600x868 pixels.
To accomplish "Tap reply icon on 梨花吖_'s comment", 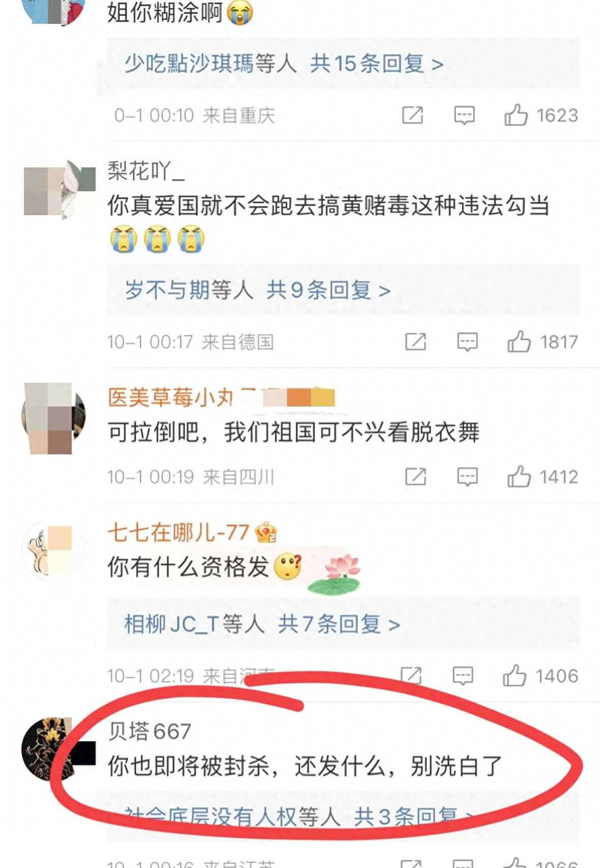I will click(467, 342).
